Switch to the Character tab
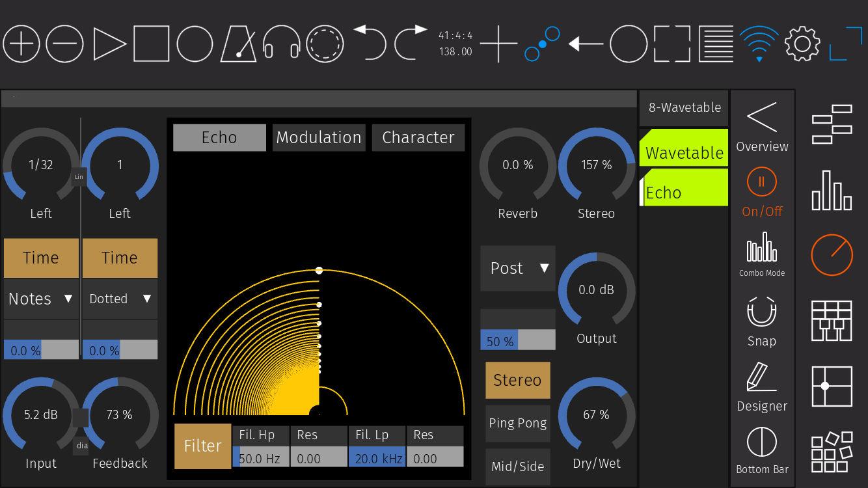 418,137
